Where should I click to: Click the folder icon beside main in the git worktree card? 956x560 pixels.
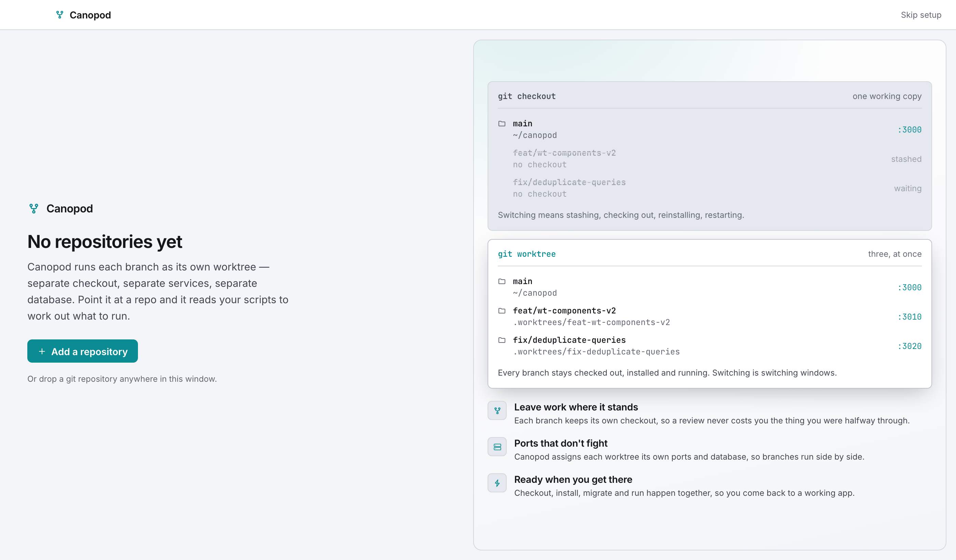tap(502, 281)
